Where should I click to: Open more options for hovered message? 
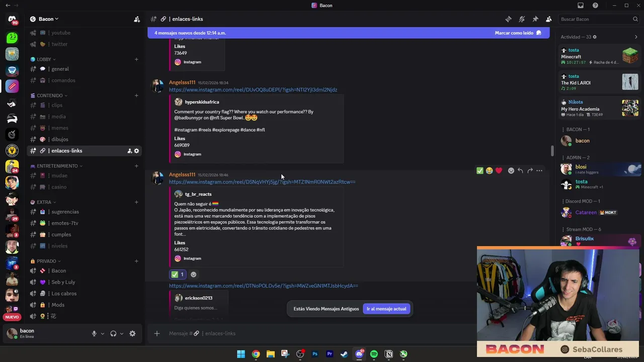click(x=539, y=170)
